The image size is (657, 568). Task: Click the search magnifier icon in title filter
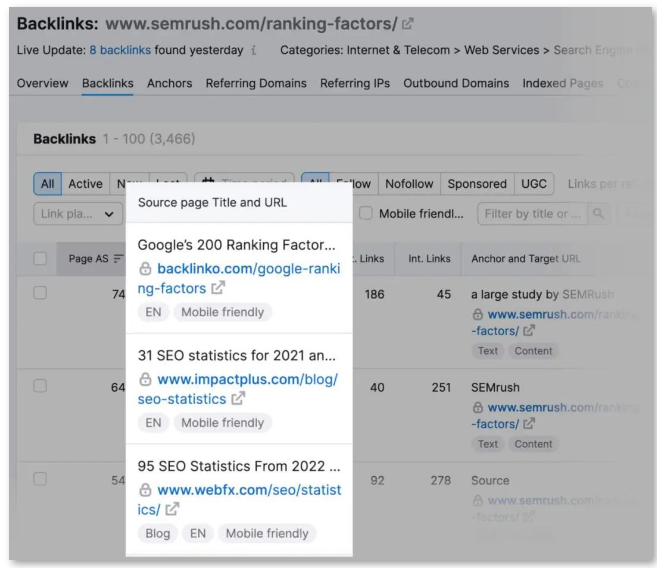598,214
